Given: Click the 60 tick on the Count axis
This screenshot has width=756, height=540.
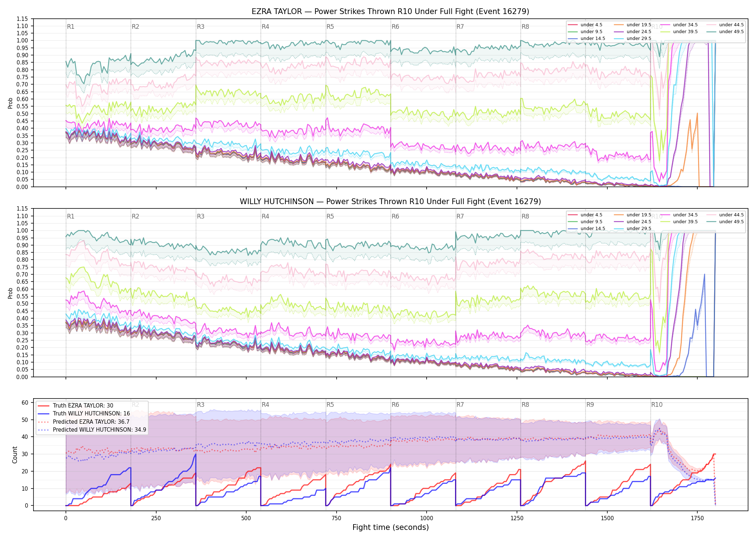Looking at the screenshot, I should 25,402.
